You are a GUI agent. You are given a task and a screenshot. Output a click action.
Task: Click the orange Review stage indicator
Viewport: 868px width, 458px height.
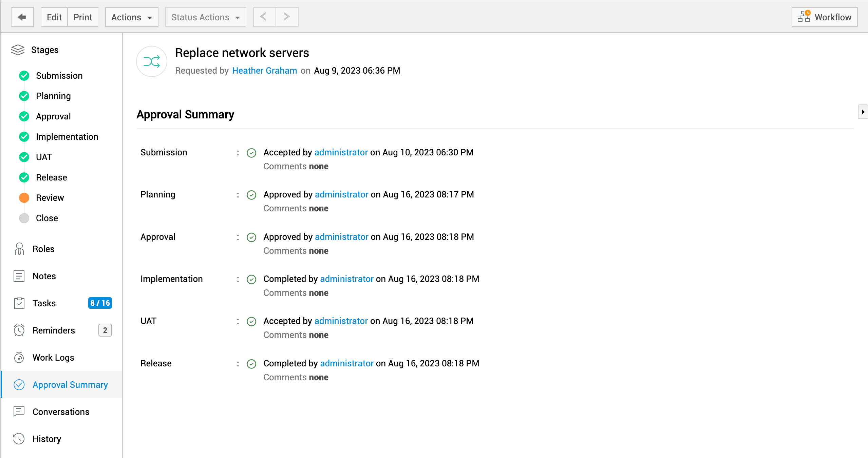(24, 198)
